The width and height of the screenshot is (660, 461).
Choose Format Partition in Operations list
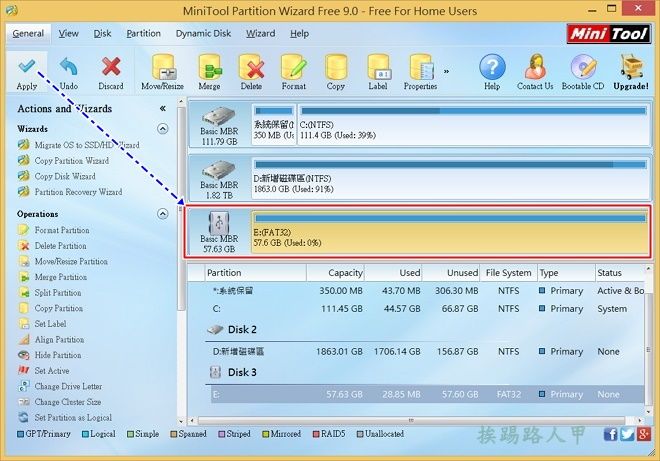click(x=54, y=230)
